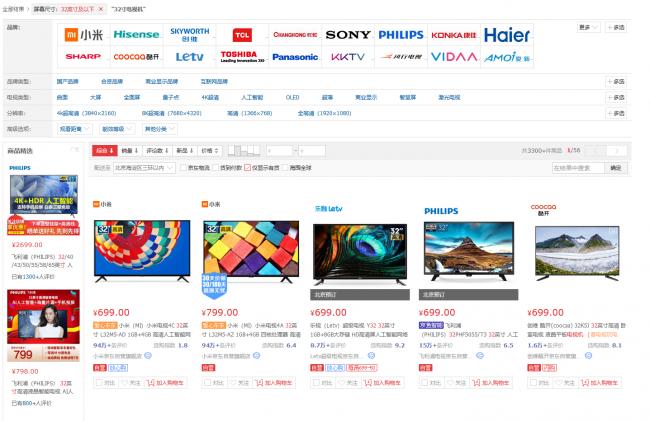Favorite the ¥699 Xiaomi 4C TV
Screen dimensions: 650x421
(131, 382)
